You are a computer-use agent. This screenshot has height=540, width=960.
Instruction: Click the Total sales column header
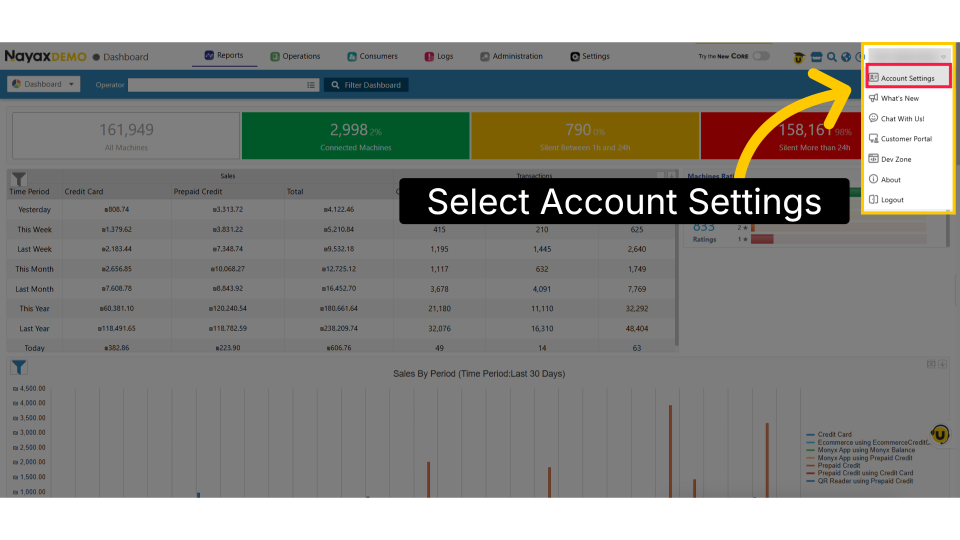pyautogui.click(x=295, y=192)
